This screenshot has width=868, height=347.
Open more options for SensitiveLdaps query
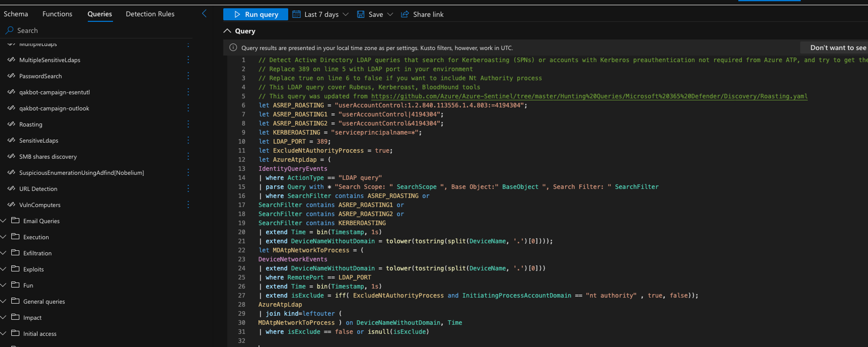[188, 141]
